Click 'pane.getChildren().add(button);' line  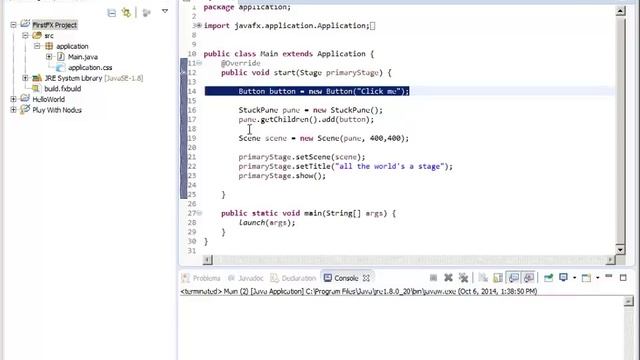[306, 119]
